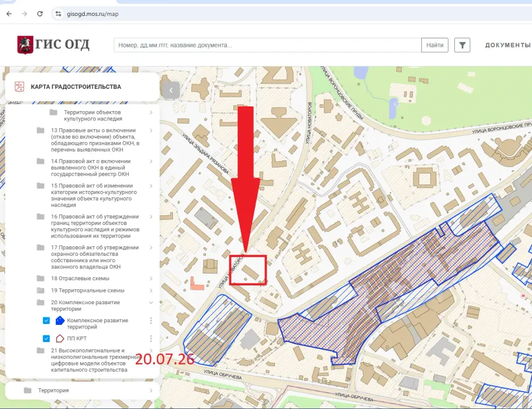Expand 17 Правовой акт об утверждении охранного обязательства
The width and height of the screenshot is (532, 409).
pos(151,247)
